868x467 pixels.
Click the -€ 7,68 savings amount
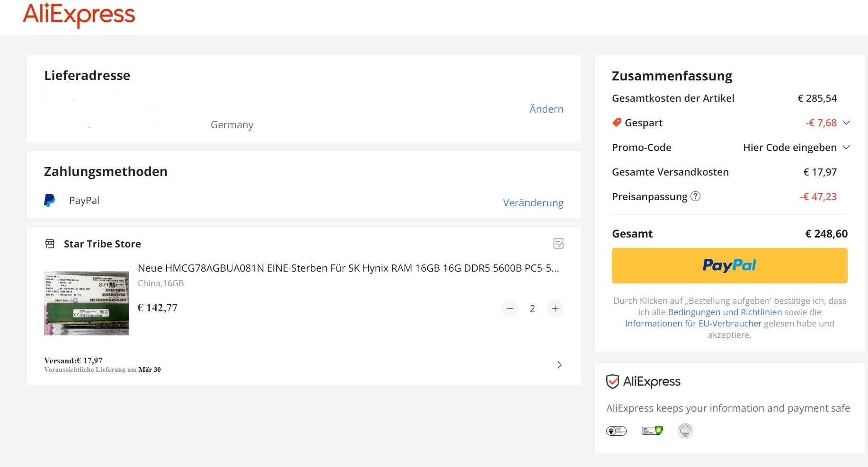coord(821,123)
